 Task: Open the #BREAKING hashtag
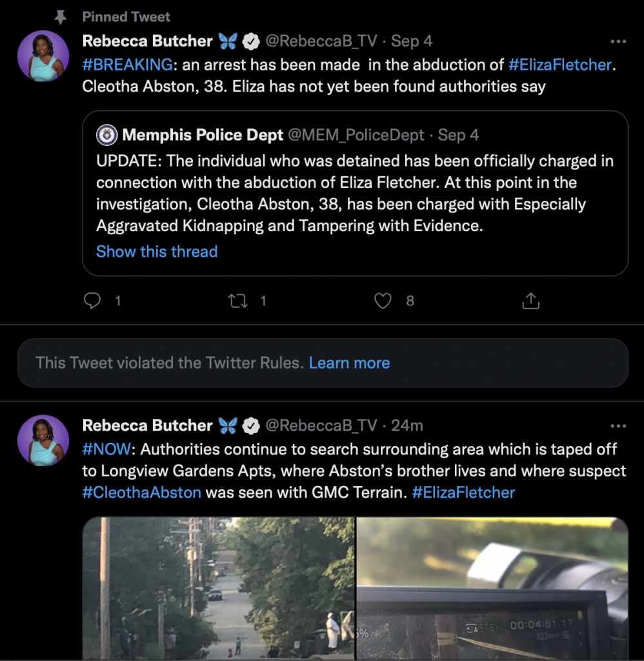coord(127,64)
